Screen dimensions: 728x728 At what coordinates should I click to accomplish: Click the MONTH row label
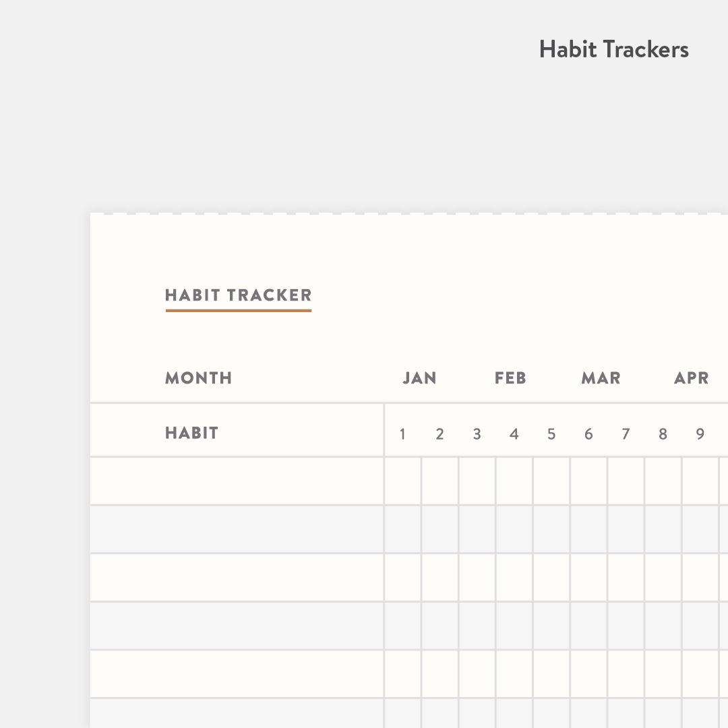point(198,378)
